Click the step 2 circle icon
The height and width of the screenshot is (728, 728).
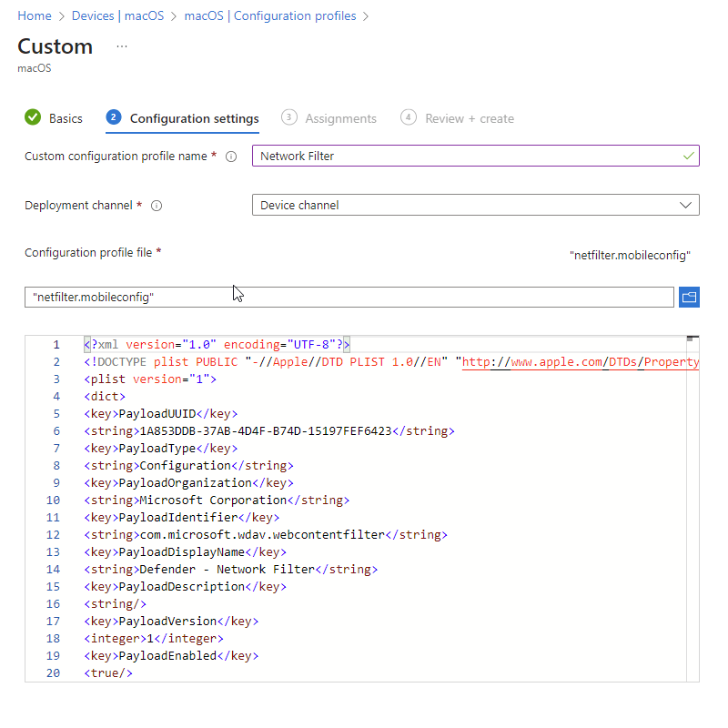[114, 117]
